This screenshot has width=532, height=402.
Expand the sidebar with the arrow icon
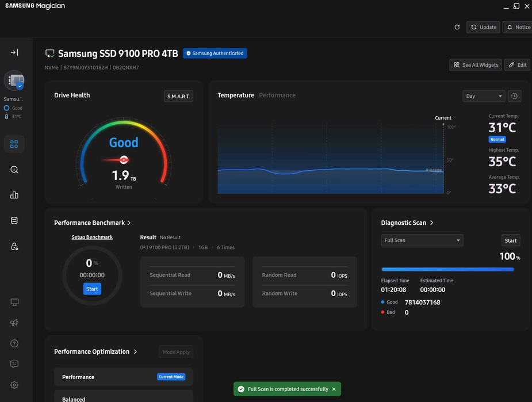pyautogui.click(x=14, y=52)
